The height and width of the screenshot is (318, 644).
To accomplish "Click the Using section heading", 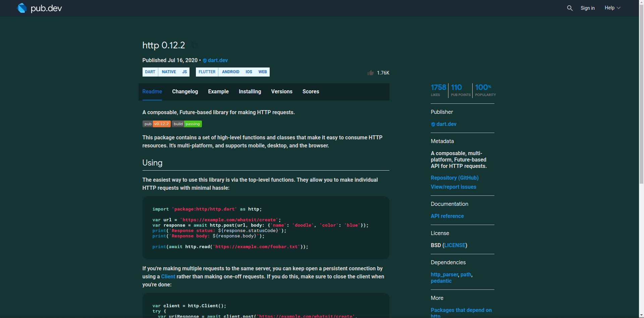I will 152,163.
